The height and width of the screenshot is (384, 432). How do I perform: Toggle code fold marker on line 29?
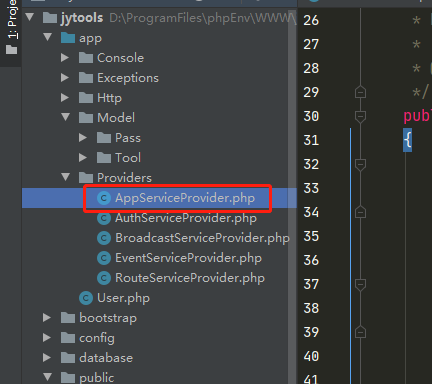tap(360, 92)
